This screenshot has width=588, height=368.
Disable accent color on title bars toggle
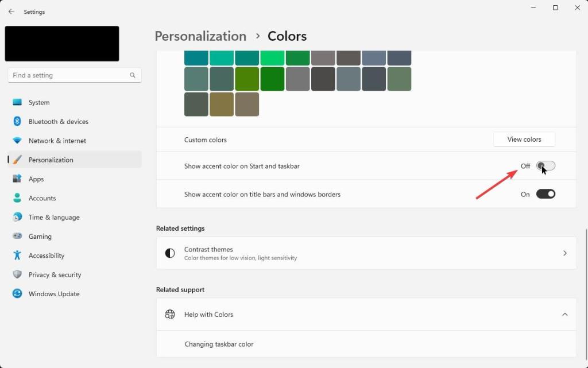[x=546, y=194]
